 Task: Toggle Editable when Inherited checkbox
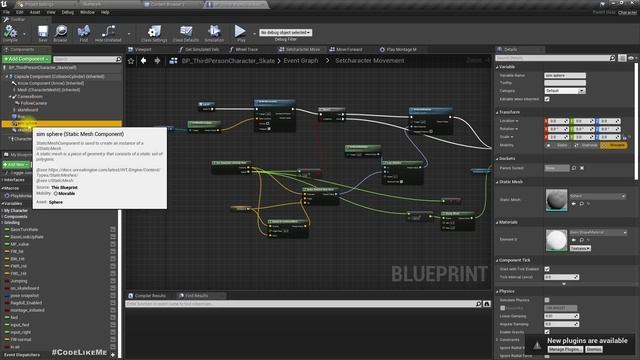[x=547, y=99]
